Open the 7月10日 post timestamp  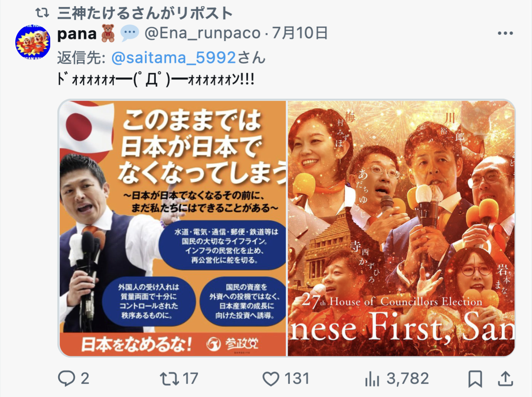click(300, 33)
